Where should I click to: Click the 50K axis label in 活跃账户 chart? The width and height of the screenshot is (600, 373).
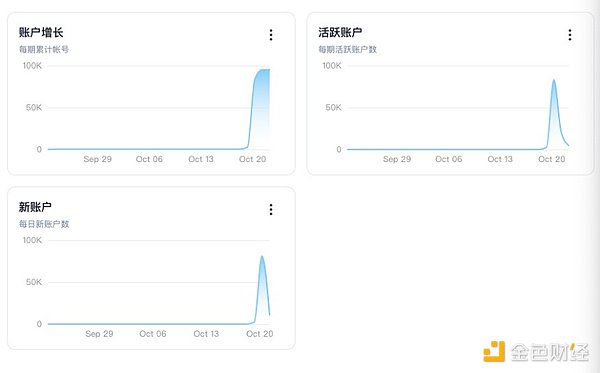(333, 108)
